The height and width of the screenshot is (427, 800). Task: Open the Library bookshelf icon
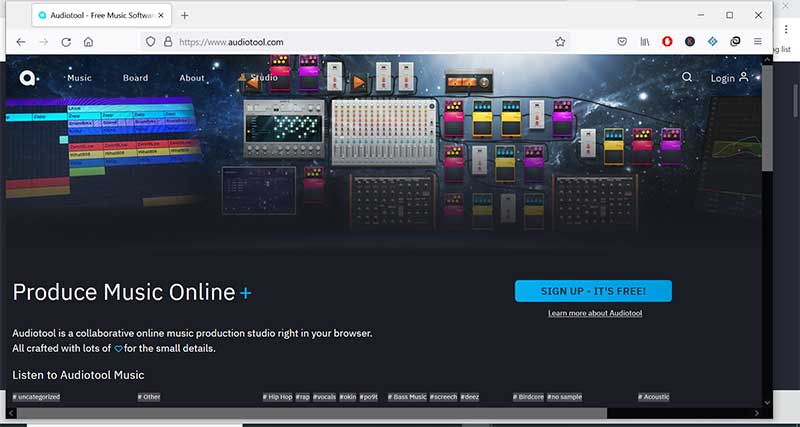[x=645, y=42]
